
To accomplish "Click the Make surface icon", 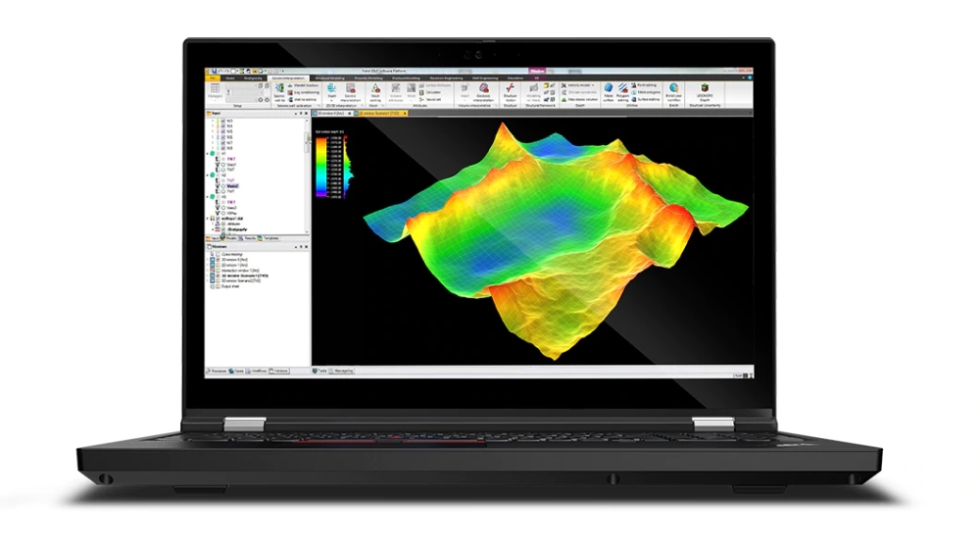I will click(x=609, y=92).
